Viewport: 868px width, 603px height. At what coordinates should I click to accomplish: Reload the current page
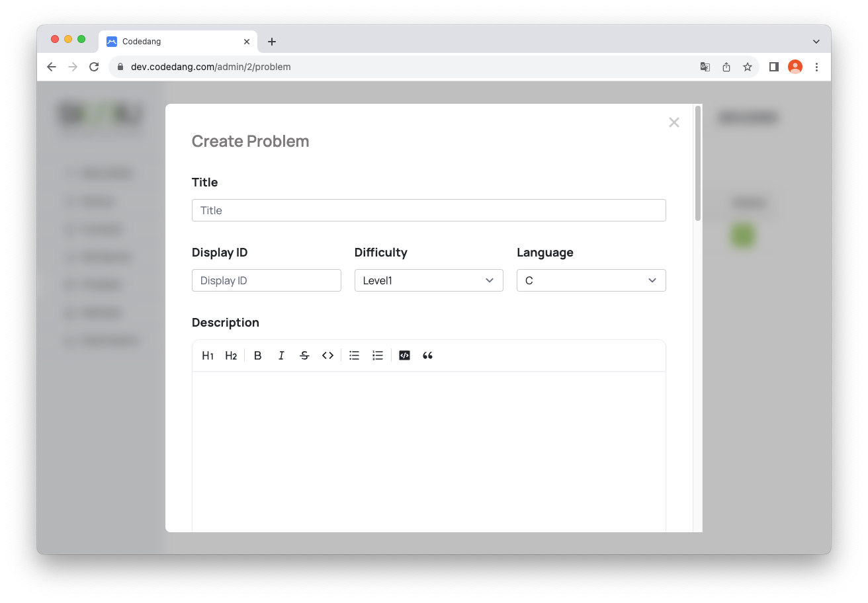click(94, 67)
